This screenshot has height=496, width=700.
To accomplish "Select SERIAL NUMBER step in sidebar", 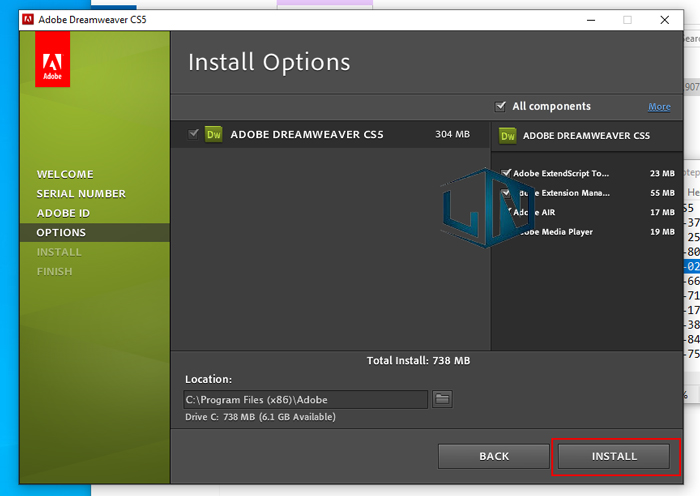I will pyautogui.click(x=81, y=194).
